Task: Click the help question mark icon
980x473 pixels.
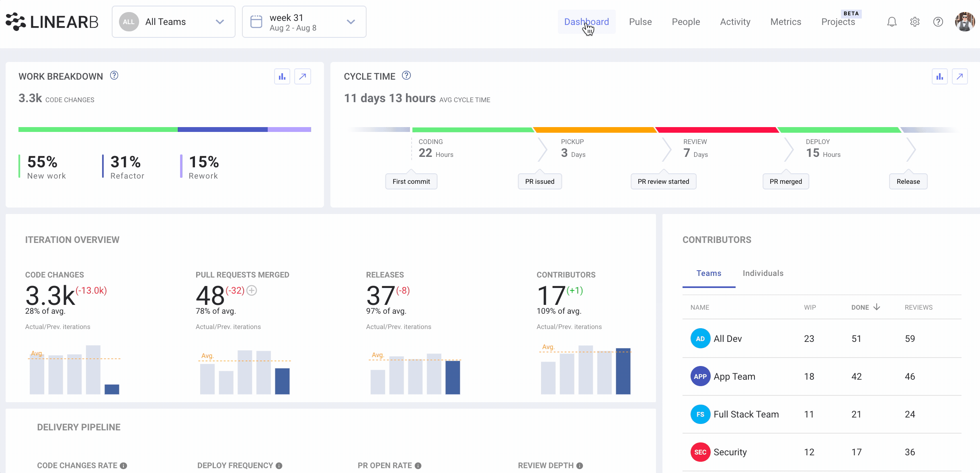Action: coord(938,21)
